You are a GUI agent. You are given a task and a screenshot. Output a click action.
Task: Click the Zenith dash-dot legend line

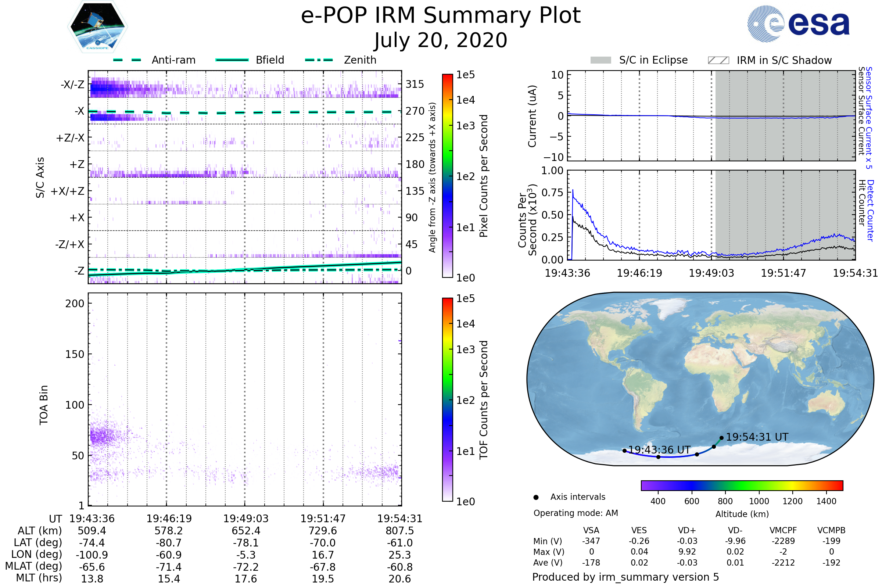pos(319,60)
